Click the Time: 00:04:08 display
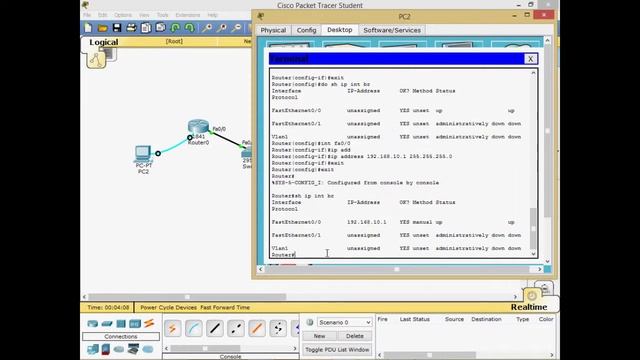The image size is (640, 360). 109,307
